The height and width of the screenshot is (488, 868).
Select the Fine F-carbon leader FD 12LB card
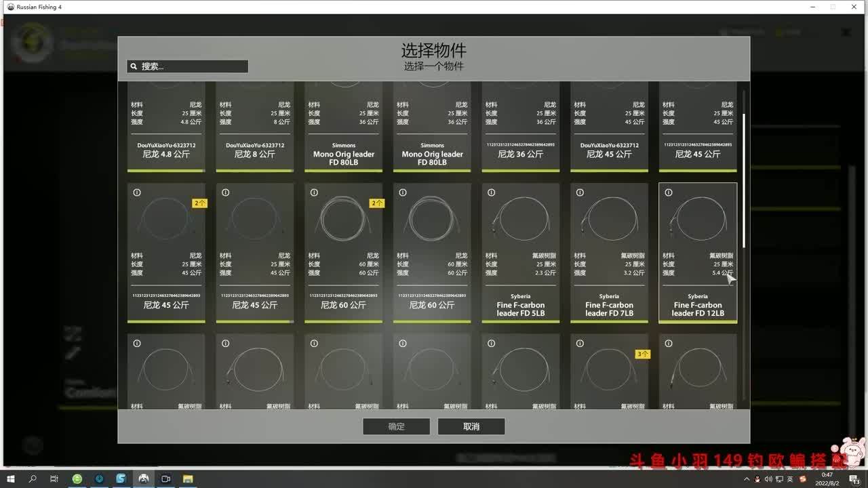698,252
